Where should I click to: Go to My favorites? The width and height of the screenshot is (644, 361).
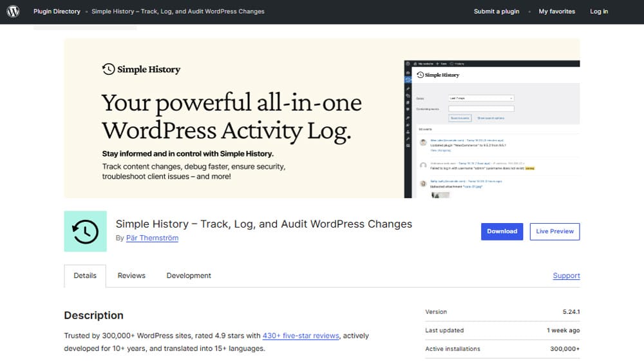[557, 12]
